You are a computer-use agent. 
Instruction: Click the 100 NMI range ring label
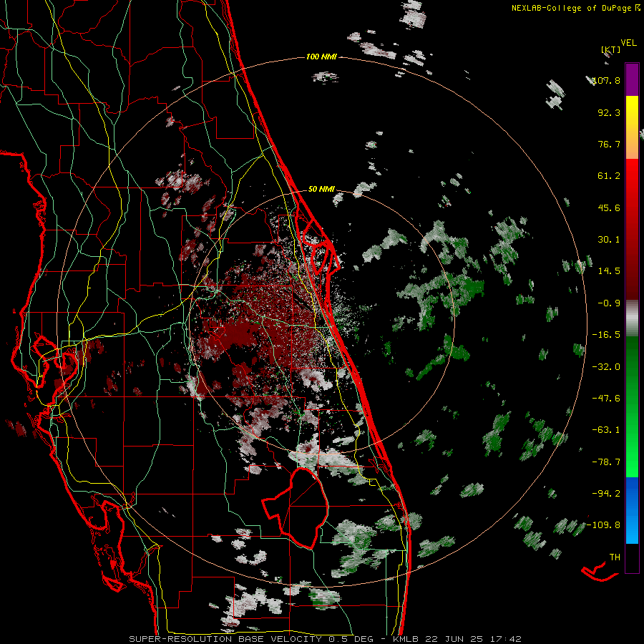point(321,57)
